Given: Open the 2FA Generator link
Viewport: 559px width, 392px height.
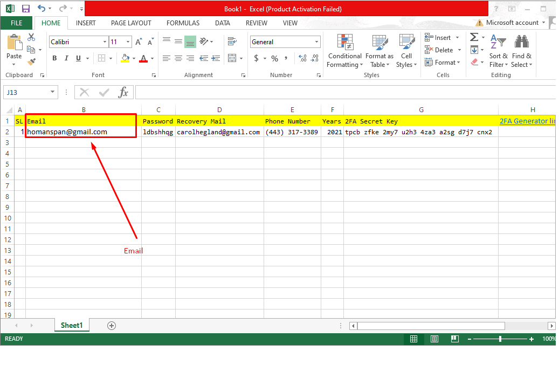Looking at the screenshot, I should point(527,121).
